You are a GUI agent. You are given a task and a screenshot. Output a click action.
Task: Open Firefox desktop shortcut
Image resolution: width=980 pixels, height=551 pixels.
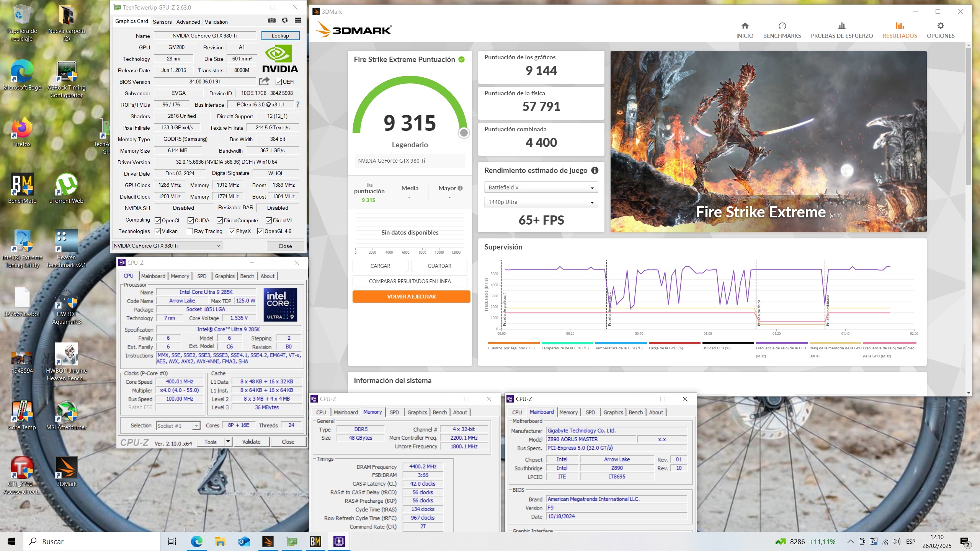(22, 132)
